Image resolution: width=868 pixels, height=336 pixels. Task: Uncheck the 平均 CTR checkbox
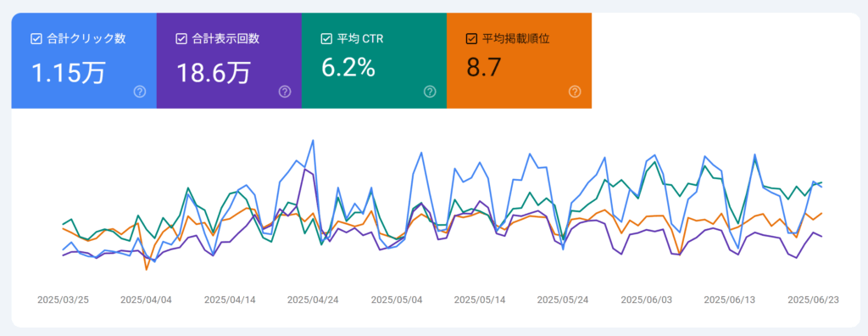pyautogui.click(x=326, y=39)
